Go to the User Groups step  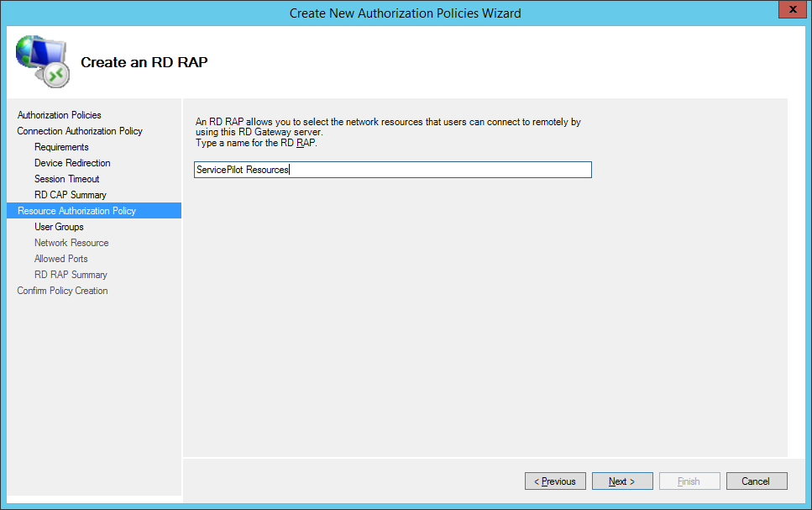point(59,227)
